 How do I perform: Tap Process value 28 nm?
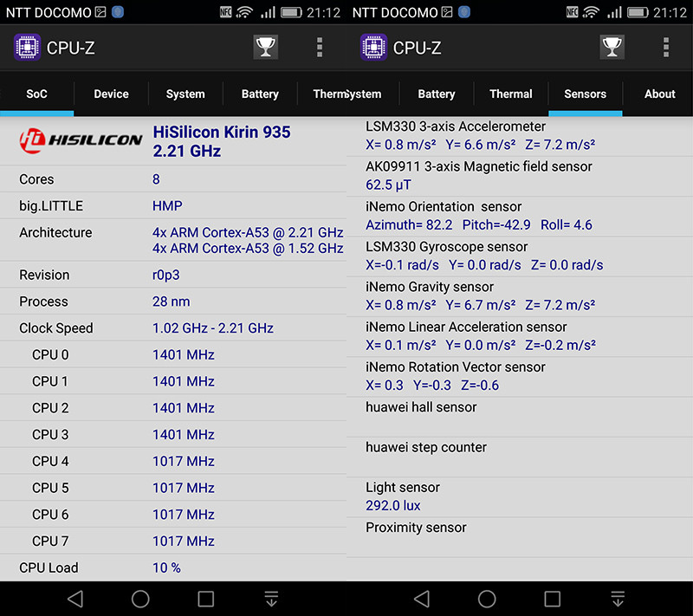pyautogui.click(x=171, y=302)
